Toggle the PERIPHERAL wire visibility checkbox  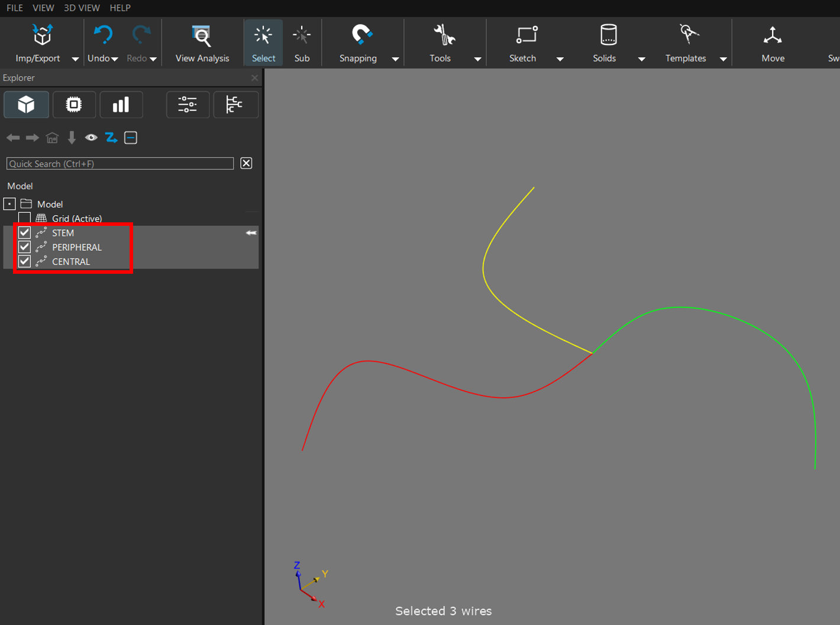click(24, 247)
